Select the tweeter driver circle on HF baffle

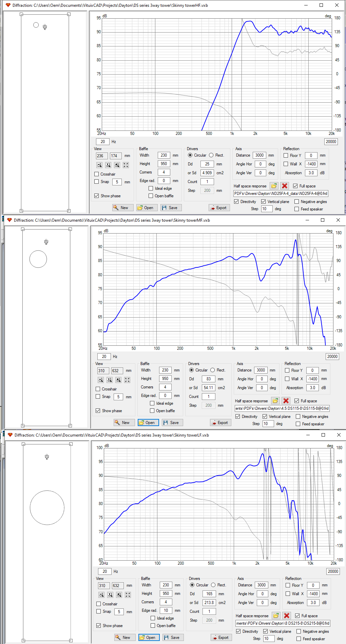click(36, 25)
